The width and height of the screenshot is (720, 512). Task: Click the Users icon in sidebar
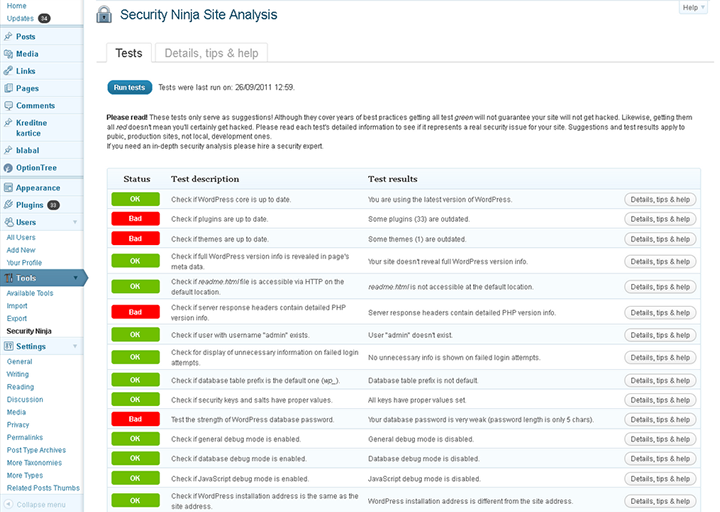point(8,222)
